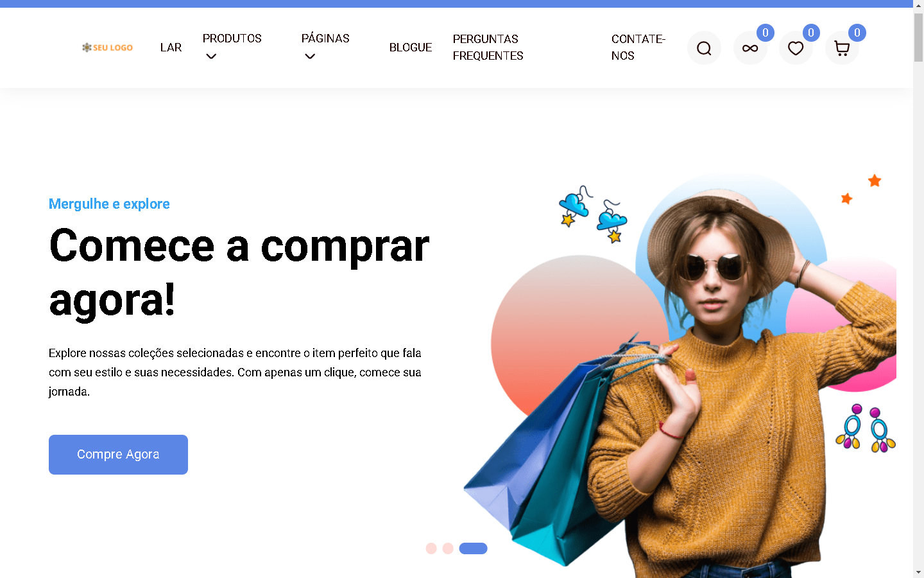924x578 pixels.
Task: Open the wishlist heart icon
Action: 796,48
